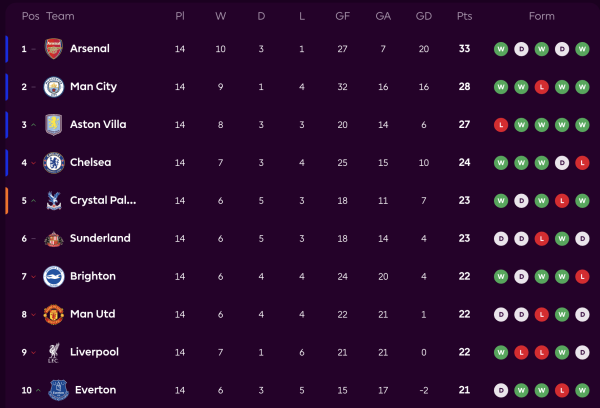This screenshot has width=600, height=408.
Task: Click the Chelsea club badge
Action: (x=54, y=162)
